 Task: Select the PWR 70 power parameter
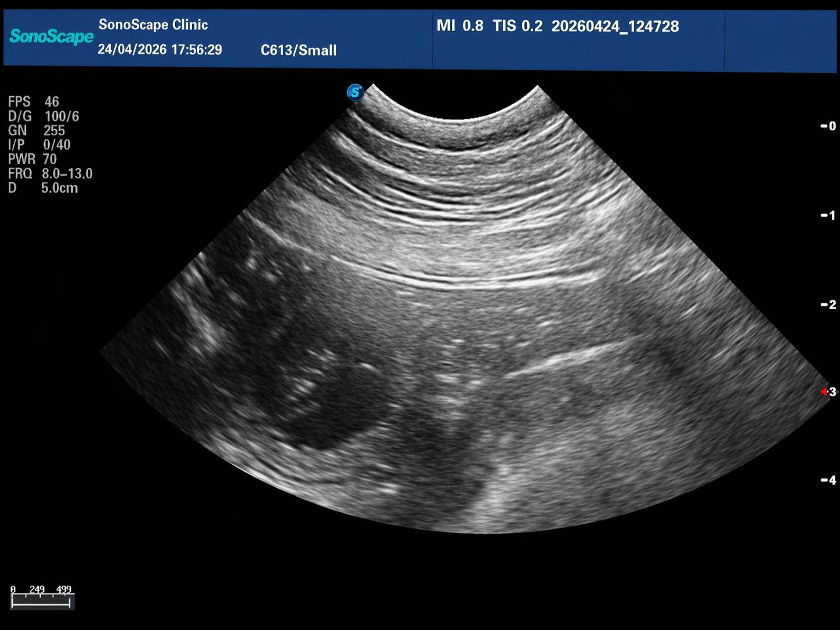tap(32, 159)
